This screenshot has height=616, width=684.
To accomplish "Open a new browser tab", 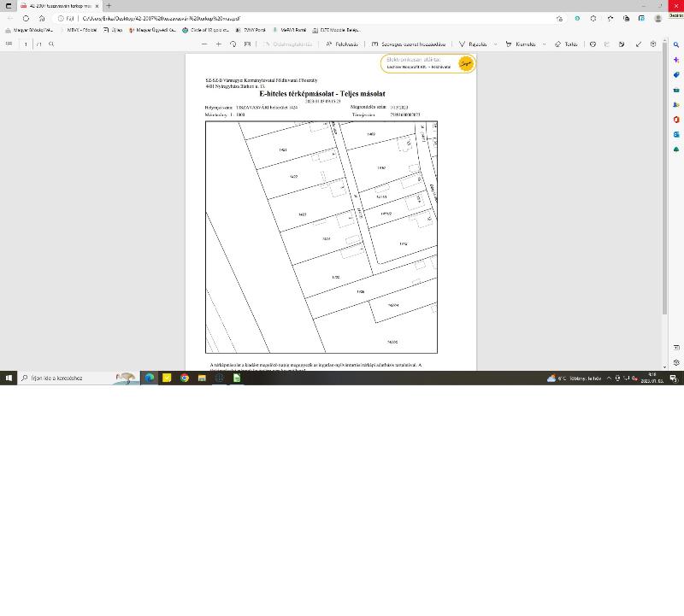I will point(109,6).
